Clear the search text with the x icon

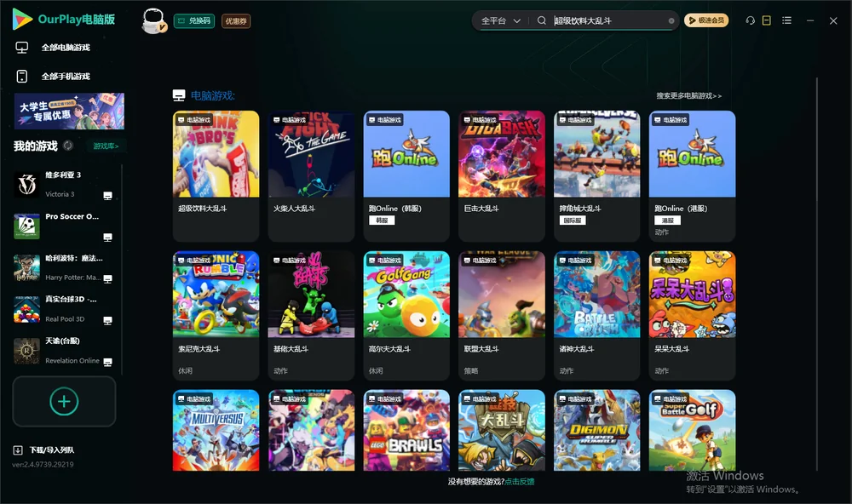(671, 20)
